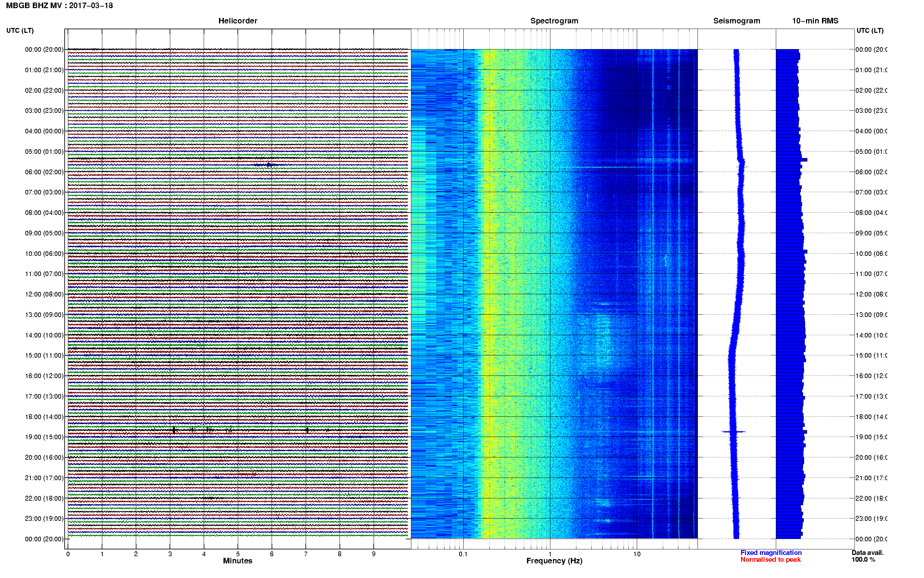Click the left time label '08:00 (04:00)'
The image size is (924, 578).
[44, 213]
